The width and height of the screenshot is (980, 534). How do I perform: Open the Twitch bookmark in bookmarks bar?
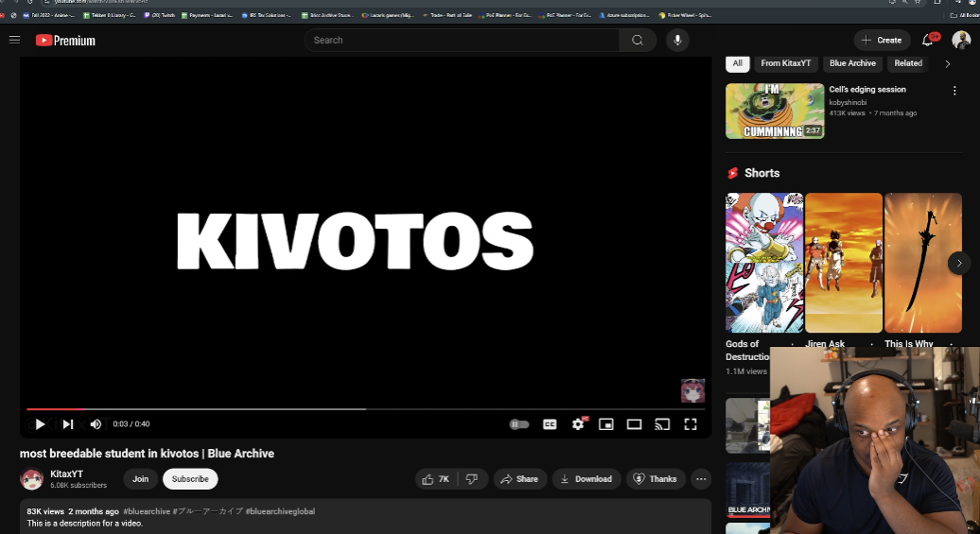pos(159,15)
